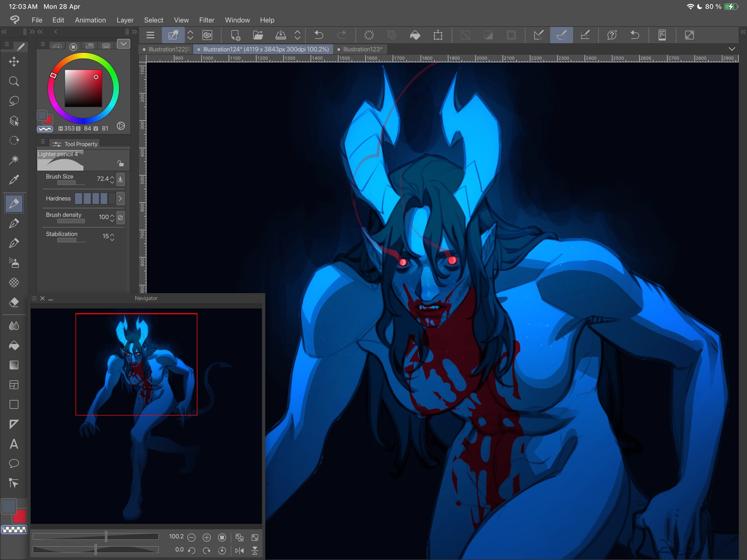747x560 pixels.
Task: Flip canvas horizontally in Navigator
Action: pyautogui.click(x=239, y=550)
